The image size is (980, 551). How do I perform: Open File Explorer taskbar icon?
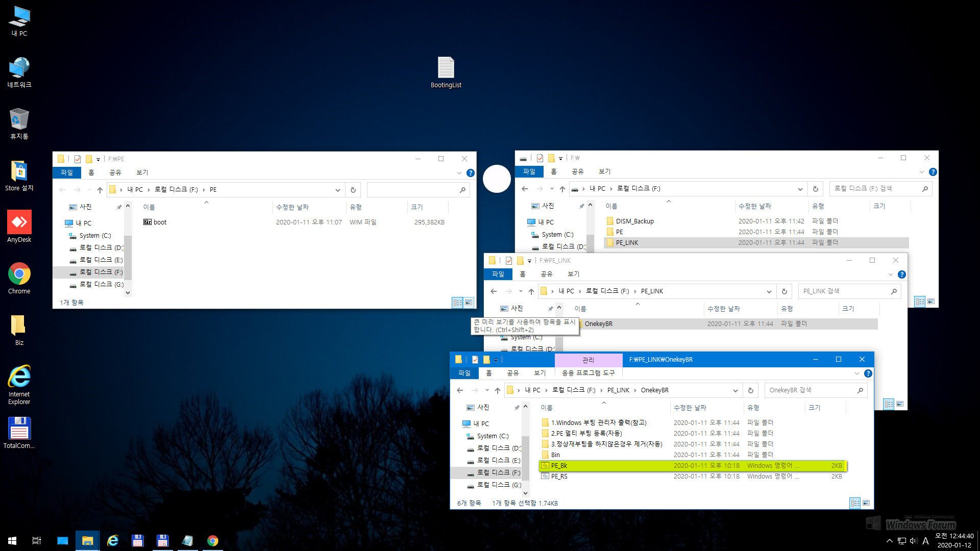pyautogui.click(x=88, y=540)
